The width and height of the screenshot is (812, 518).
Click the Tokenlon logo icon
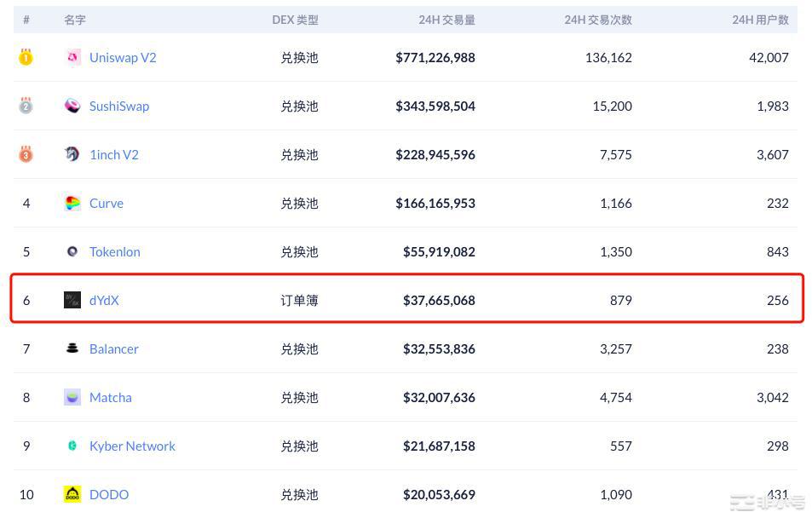tap(72, 251)
